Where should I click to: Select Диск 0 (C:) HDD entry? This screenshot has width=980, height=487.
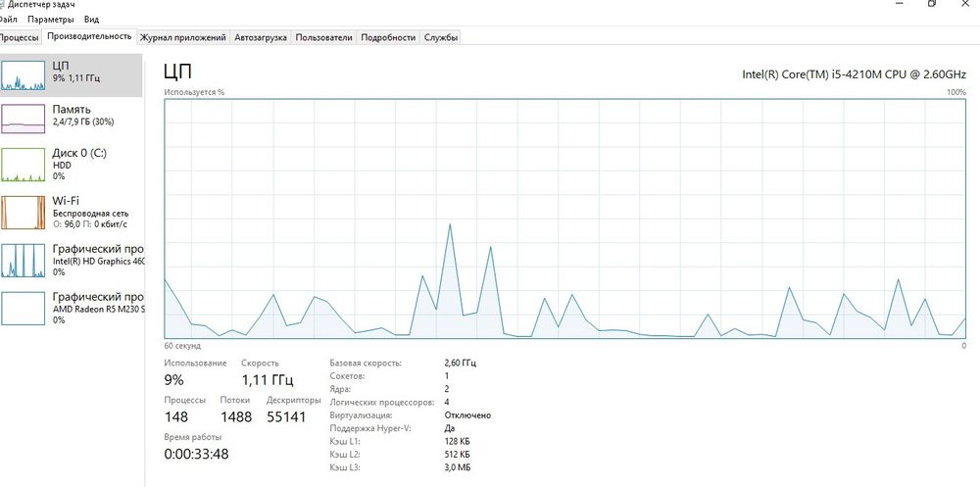pos(72,165)
